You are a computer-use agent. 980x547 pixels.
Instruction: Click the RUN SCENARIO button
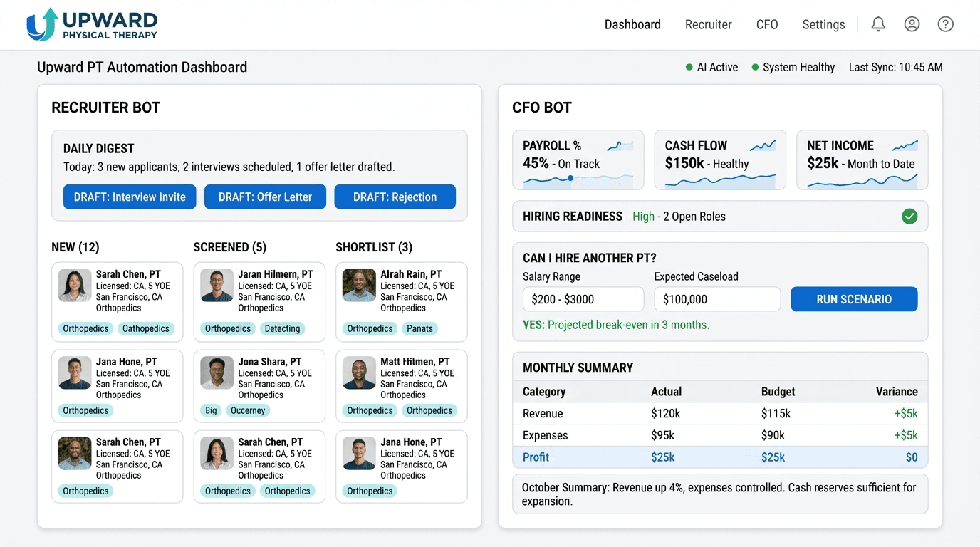coord(853,299)
